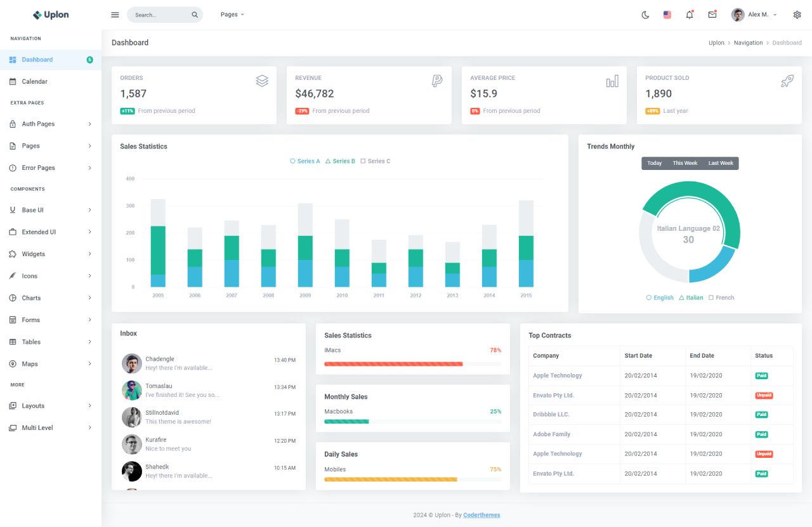Click the red iMacs progress bar

coord(393,364)
